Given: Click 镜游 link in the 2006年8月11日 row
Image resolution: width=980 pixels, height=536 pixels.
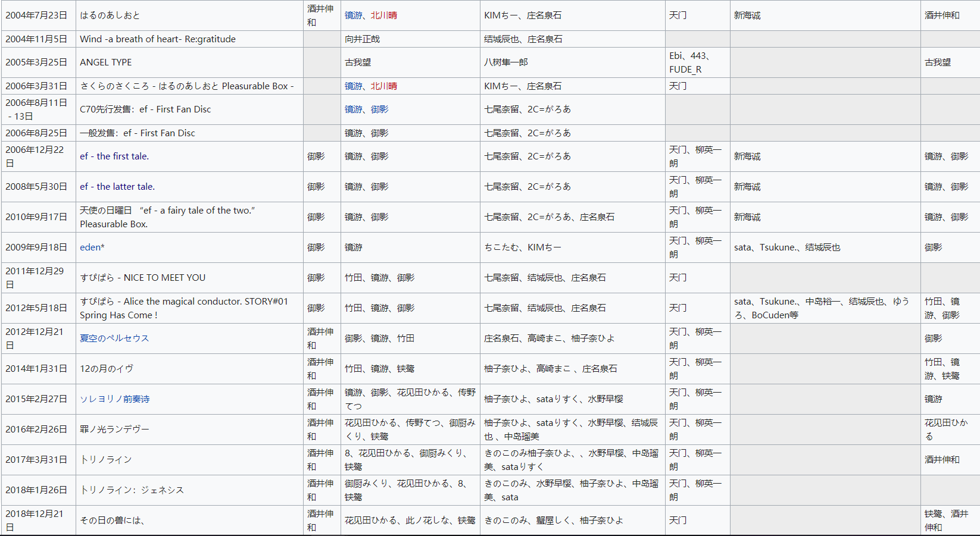Looking at the screenshot, I should tap(353, 109).
